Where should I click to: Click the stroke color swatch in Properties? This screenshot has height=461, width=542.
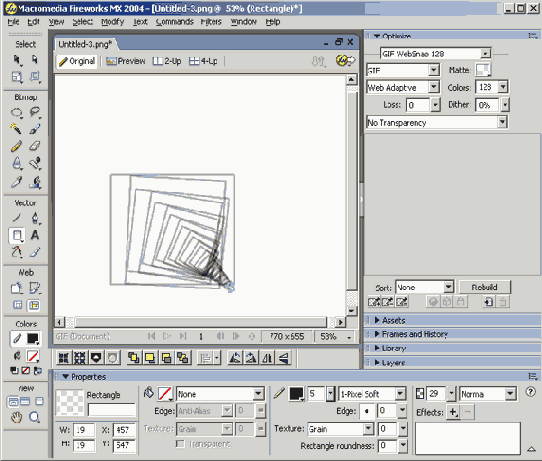(296, 394)
